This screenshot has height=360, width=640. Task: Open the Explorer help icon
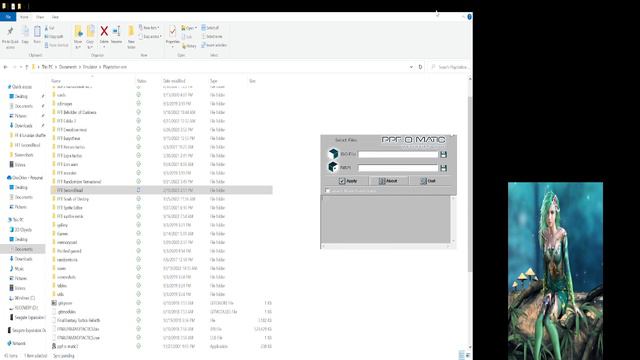[x=469, y=17]
